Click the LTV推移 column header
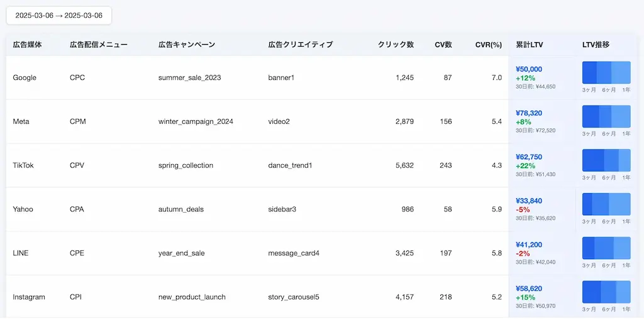 tap(596, 45)
